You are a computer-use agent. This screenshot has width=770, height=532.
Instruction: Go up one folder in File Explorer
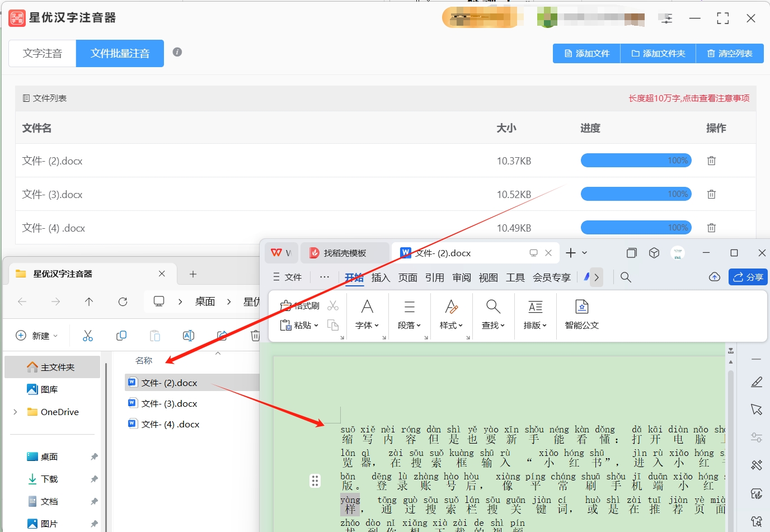(89, 302)
